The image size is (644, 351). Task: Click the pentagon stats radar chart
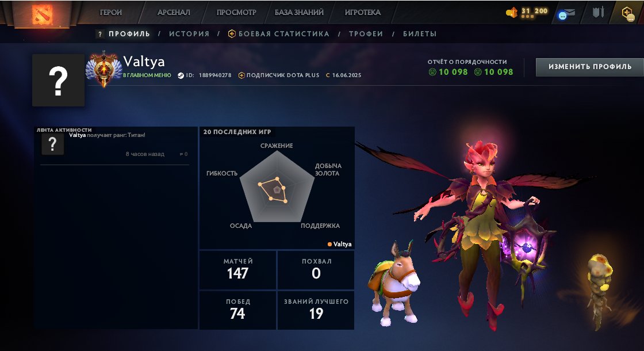pos(277,187)
